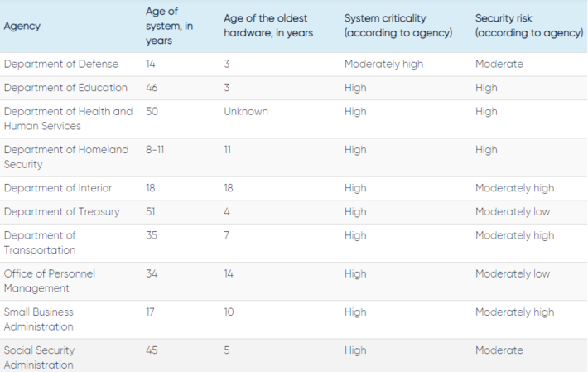Viewport: 588px width, 372px height.
Task: Click 'Age of the oldest hardware' header
Action: click(x=268, y=26)
